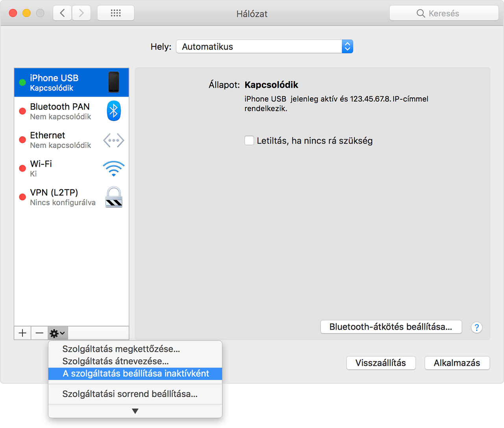Click the search magnifier icon
Viewport: 504px width, 428px height.
[x=421, y=13]
